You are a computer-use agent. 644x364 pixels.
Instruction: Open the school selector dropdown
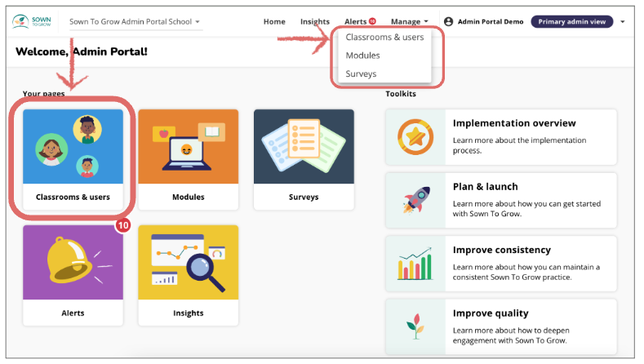tap(135, 22)
